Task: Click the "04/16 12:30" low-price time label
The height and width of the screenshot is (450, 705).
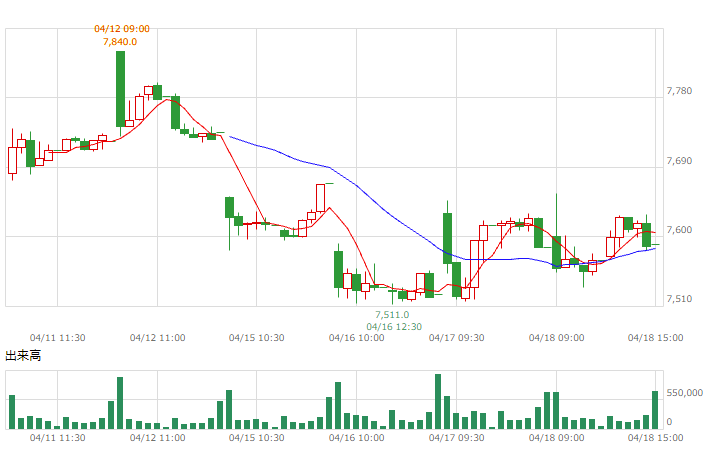Action: coord(394,327)
